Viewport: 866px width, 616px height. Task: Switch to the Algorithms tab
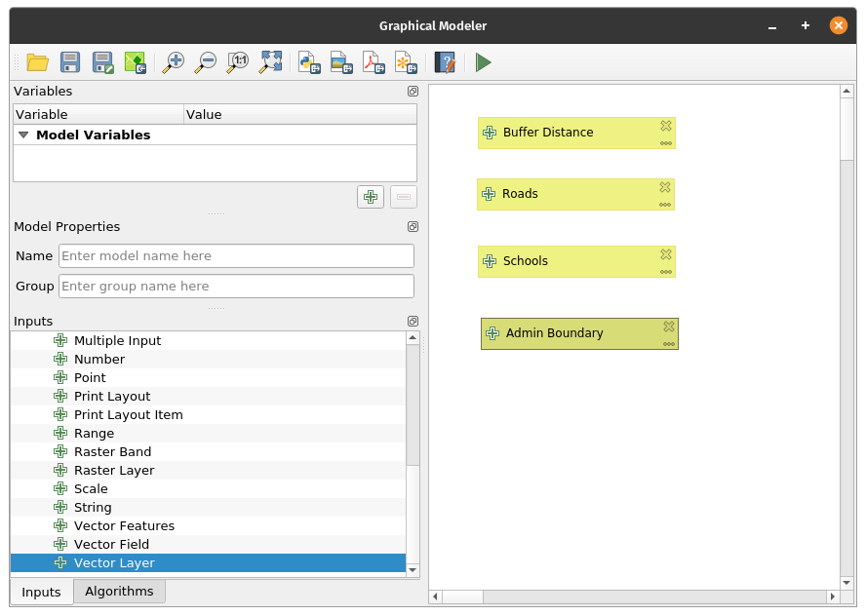(119, 592)
